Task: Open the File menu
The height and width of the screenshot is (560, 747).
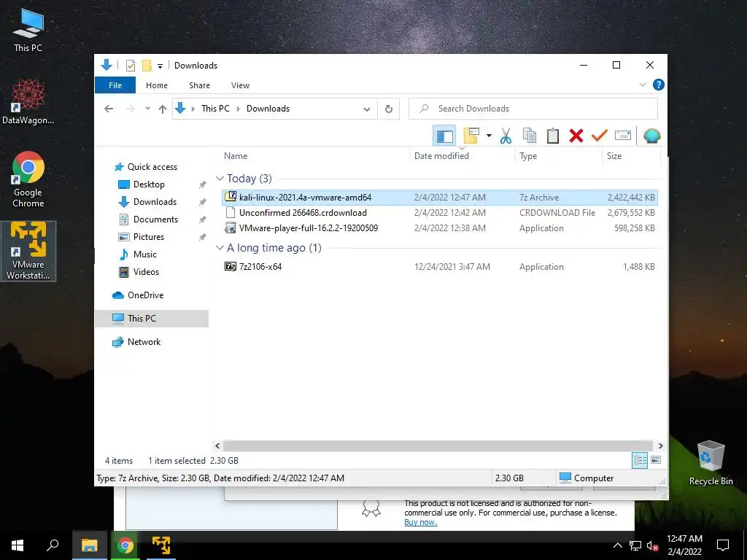Action: click(x=115, y=85)
